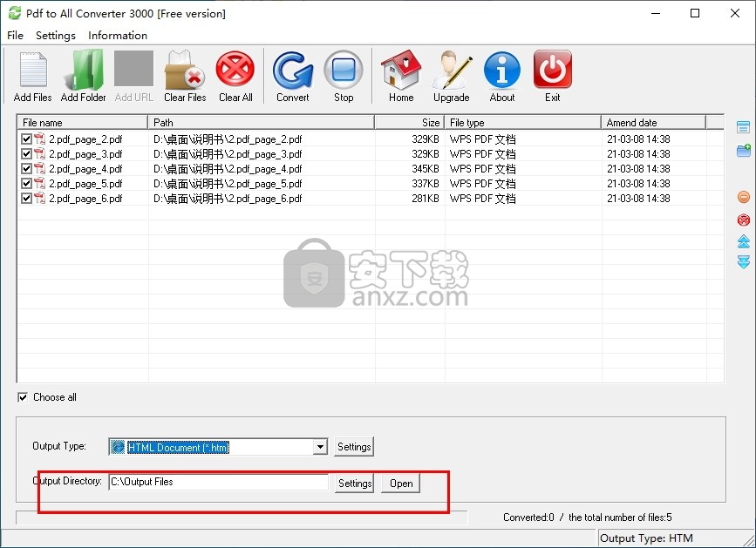Uncheck the 2.pdf_page_5.pdf checkbox
Image resolution: width=756 pixels, height=548 pixels.
[26, 184]
